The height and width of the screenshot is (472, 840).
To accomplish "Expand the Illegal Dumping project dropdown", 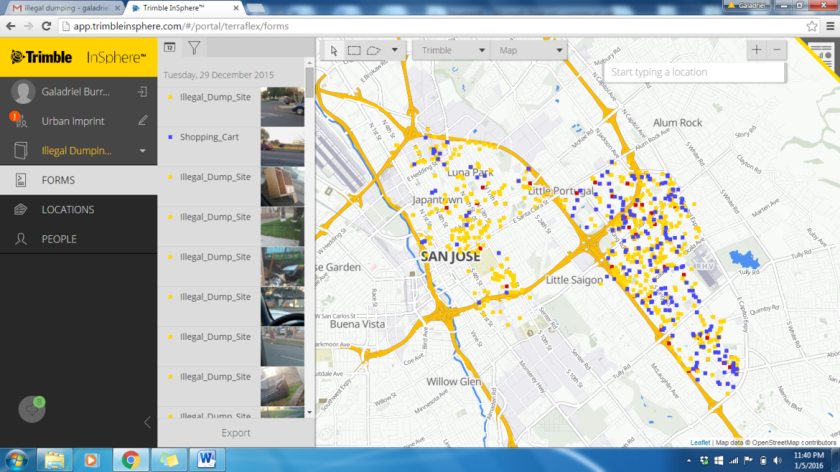I will tap(142, 151).
